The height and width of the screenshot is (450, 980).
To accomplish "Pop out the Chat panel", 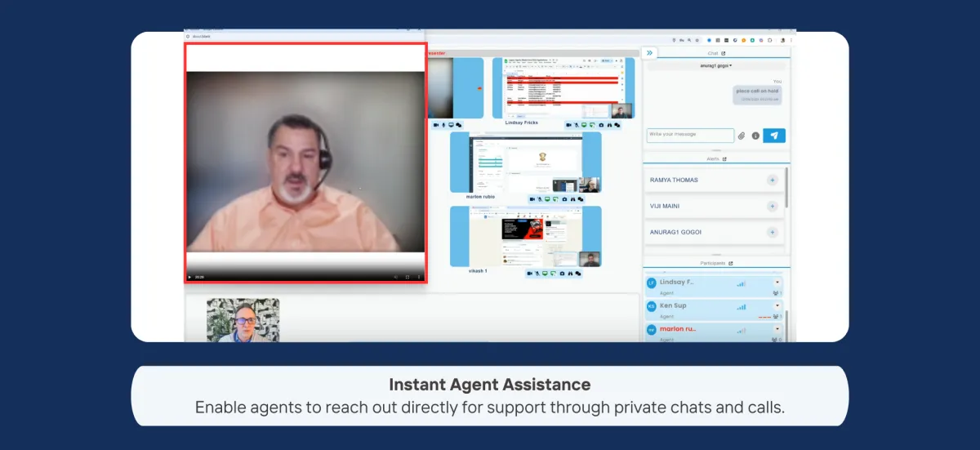I will pos(723,53).
